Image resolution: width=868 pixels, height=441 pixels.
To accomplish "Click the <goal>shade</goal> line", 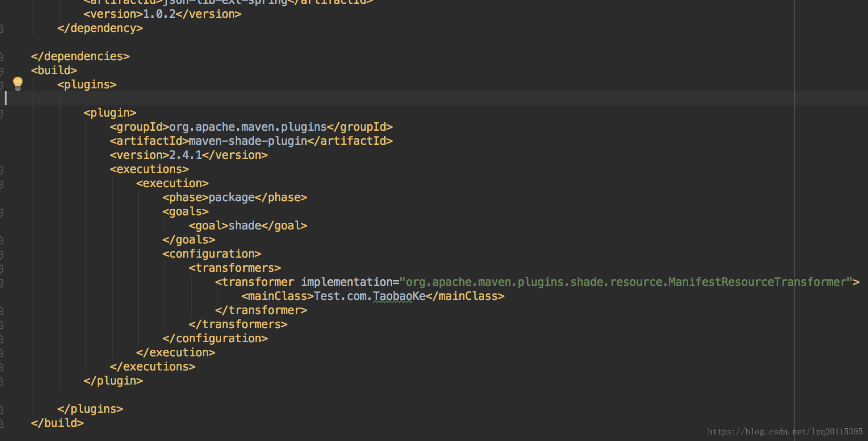I will point(248,226).
